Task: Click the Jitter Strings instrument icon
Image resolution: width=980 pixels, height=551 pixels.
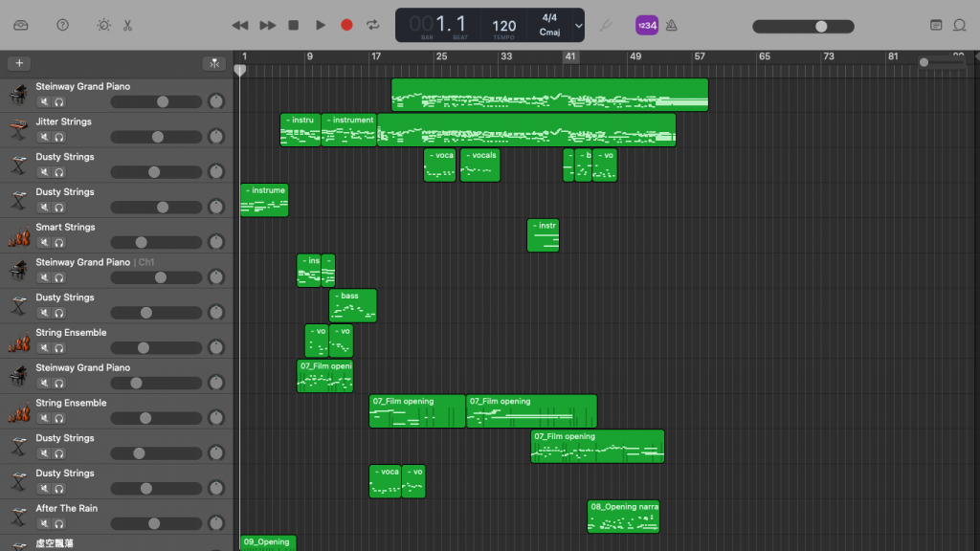Action: 17,130
